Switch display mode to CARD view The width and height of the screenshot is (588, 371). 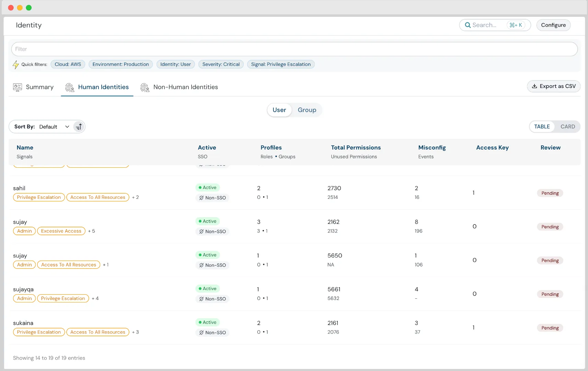(x=568, y=127)
